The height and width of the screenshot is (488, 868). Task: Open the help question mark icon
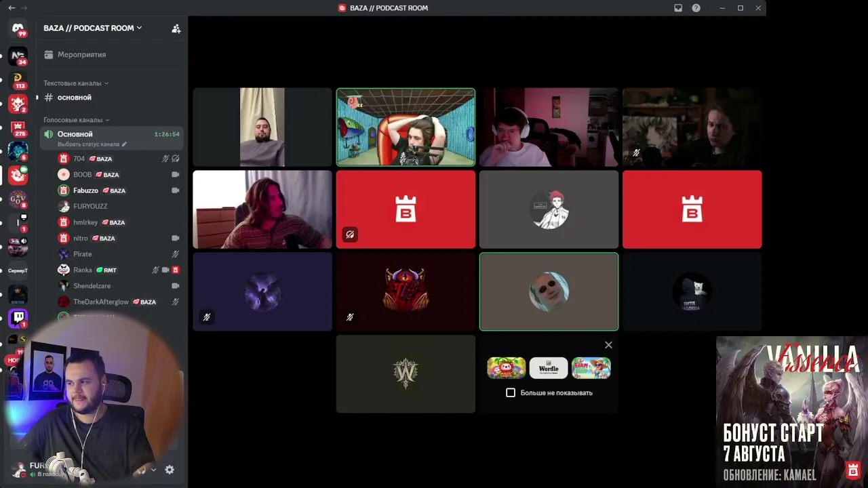[696, 8]
